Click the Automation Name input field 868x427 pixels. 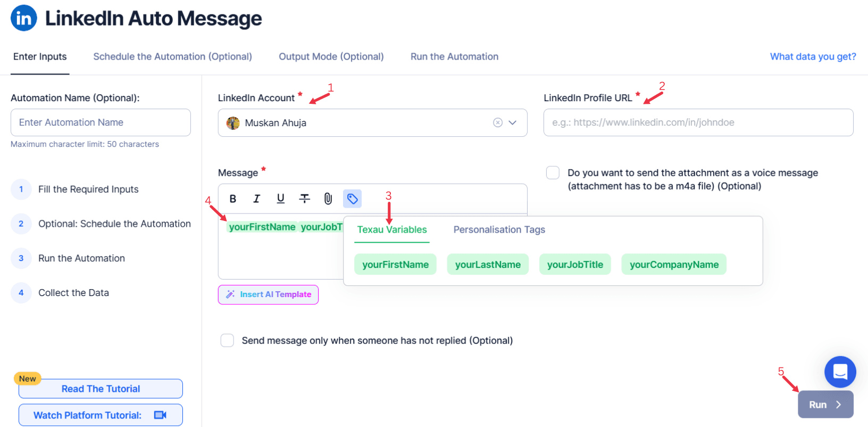[101, 122]
